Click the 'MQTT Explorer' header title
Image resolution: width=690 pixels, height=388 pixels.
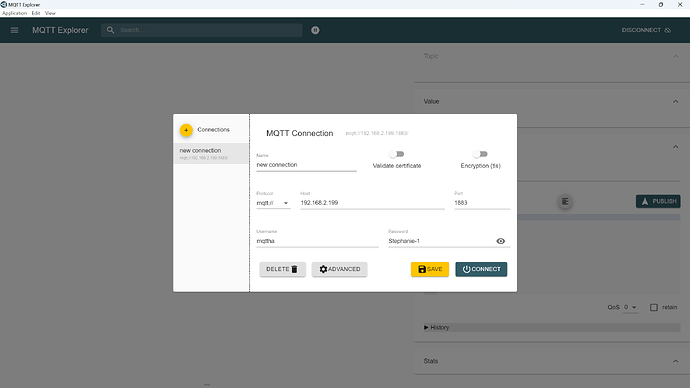[60, 30]
